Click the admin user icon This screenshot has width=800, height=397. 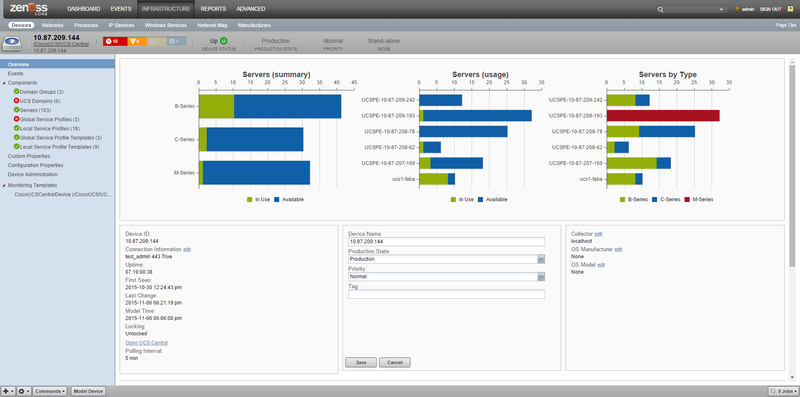[737, 9]
